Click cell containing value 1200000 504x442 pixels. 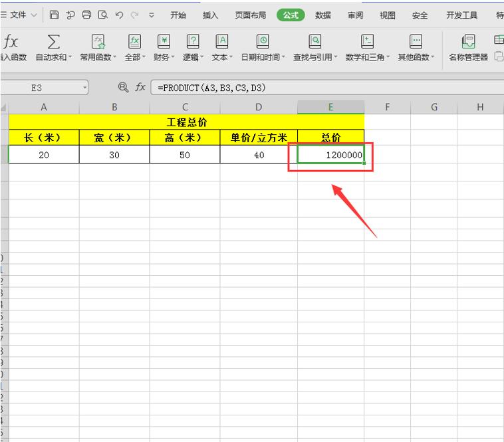[330, 154]
